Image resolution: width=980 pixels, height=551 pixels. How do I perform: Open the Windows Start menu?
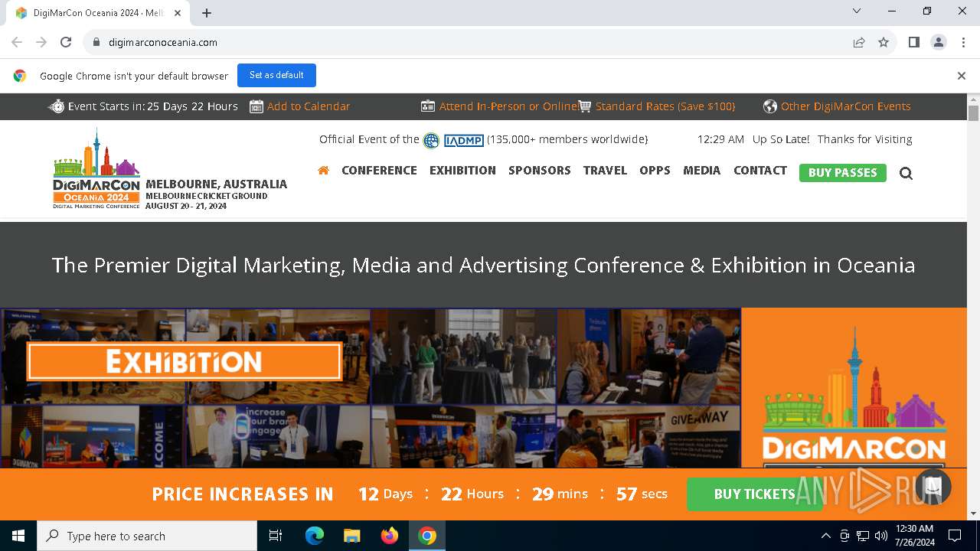[x=18, y=536]
